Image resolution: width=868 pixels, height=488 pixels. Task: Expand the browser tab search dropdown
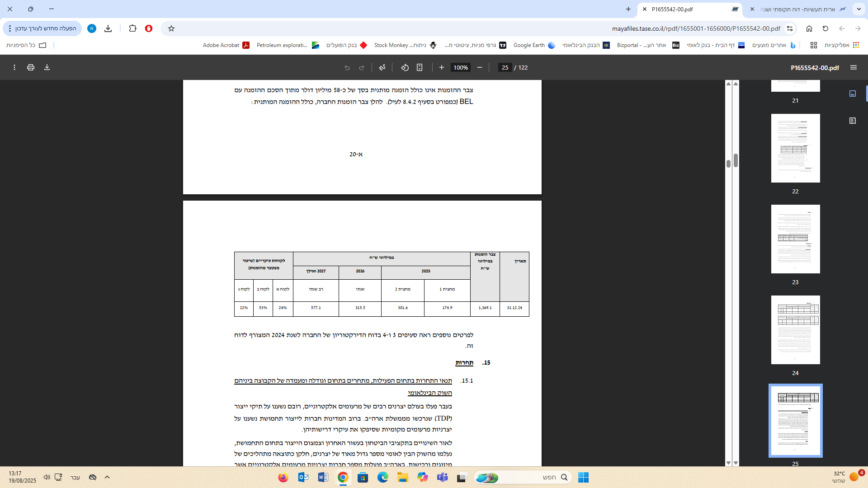click(x=859, y=9)
